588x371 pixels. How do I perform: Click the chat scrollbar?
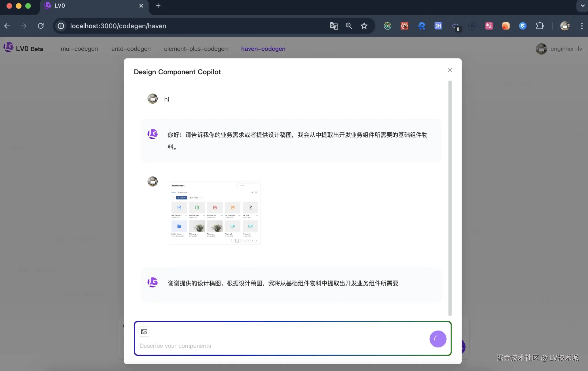tap(450, 198)
